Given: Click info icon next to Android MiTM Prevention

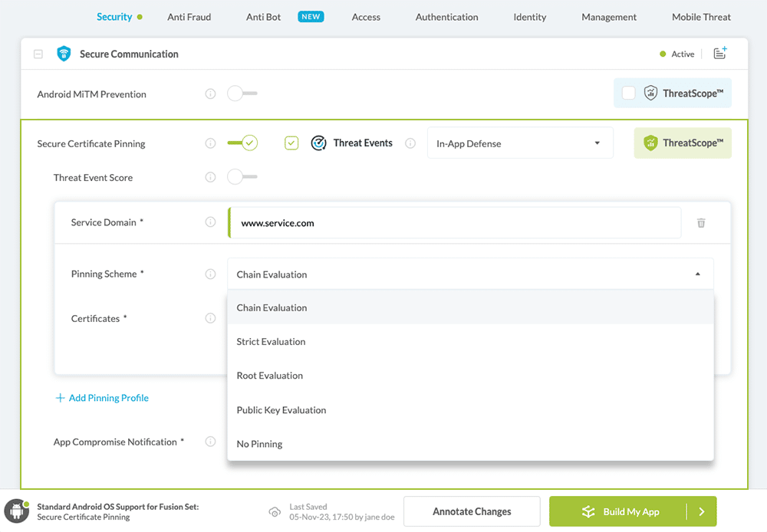Looking at the screenshot, I should pyautogui.click(x=210, y=94).
